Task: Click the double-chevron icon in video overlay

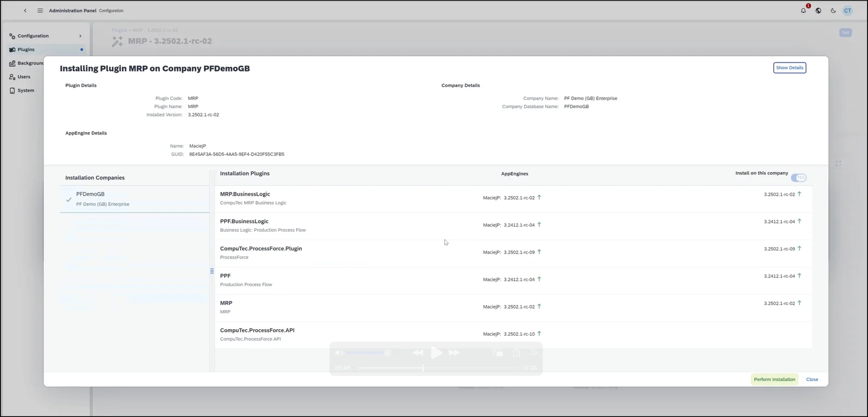Action: (x=534, y=352)
